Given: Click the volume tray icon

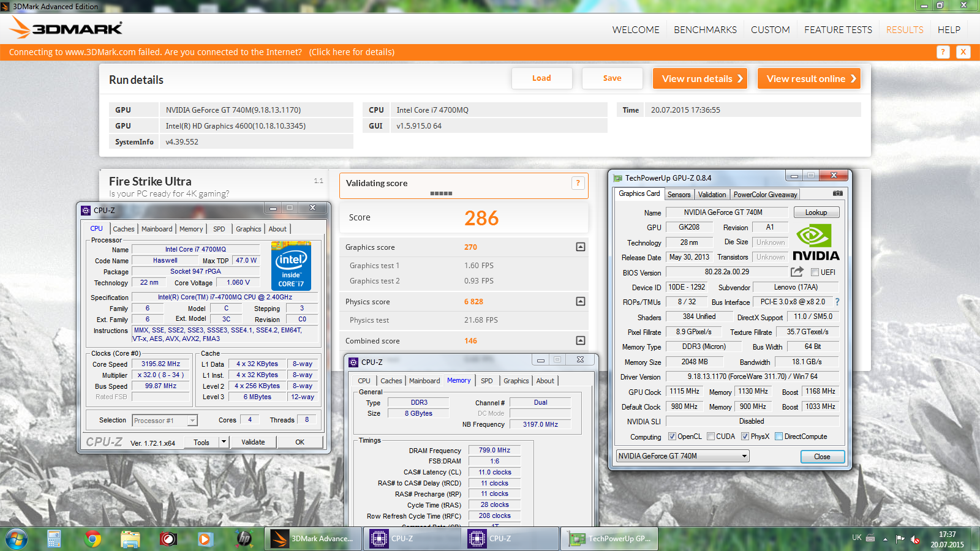Looking at the screenshot, I should [x=915, y=539].
